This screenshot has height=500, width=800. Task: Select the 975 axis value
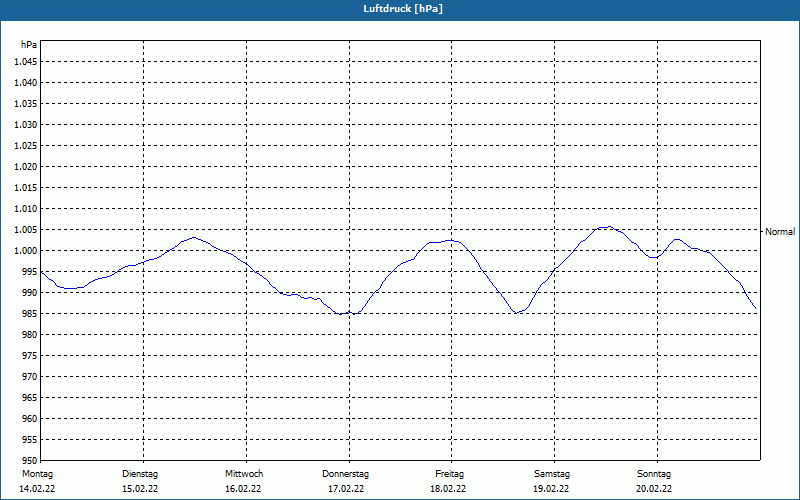click(x=30, y=356)
